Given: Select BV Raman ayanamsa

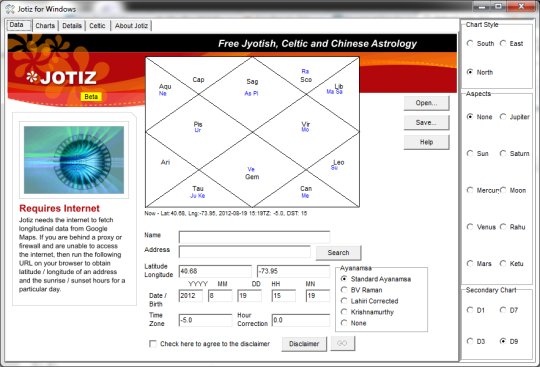Looking at the screenshot, I should tap(362, 290).
